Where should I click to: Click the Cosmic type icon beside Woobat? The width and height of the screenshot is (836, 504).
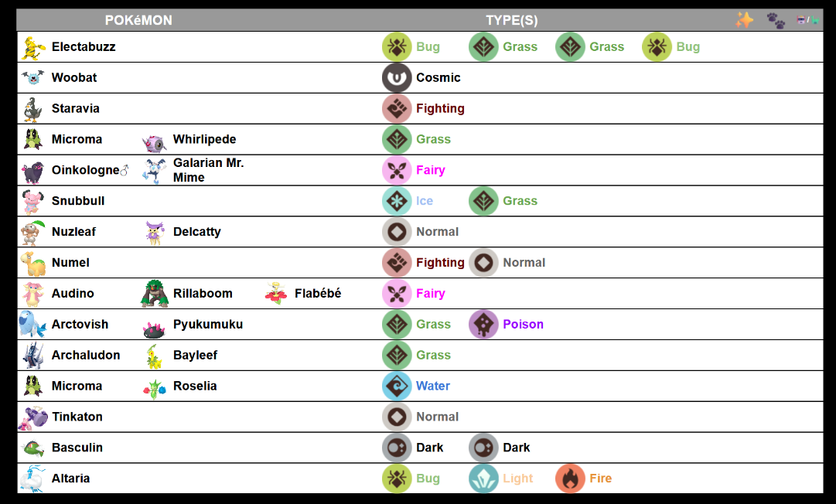pos(397,77)
